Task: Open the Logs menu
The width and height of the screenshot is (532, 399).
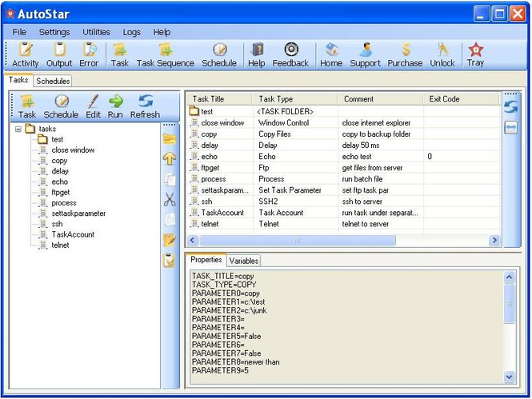Action: [x=132, y=32]
